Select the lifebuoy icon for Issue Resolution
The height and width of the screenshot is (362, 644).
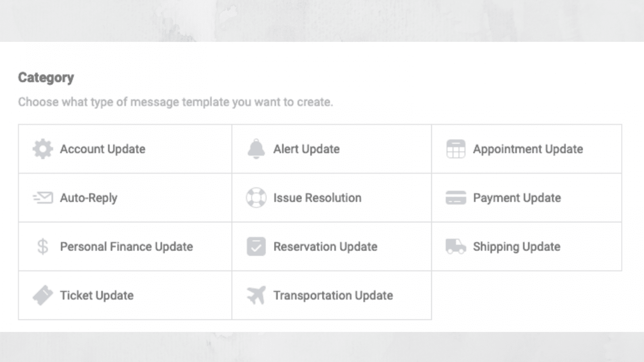(256, 197)
